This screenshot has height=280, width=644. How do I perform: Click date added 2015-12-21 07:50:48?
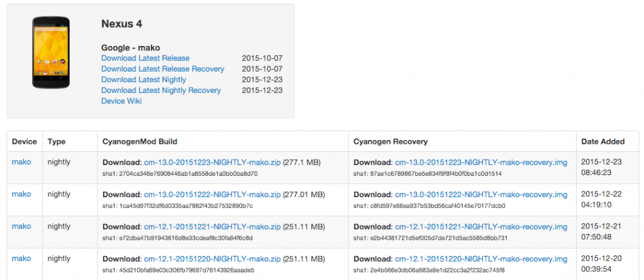(602, 232)
